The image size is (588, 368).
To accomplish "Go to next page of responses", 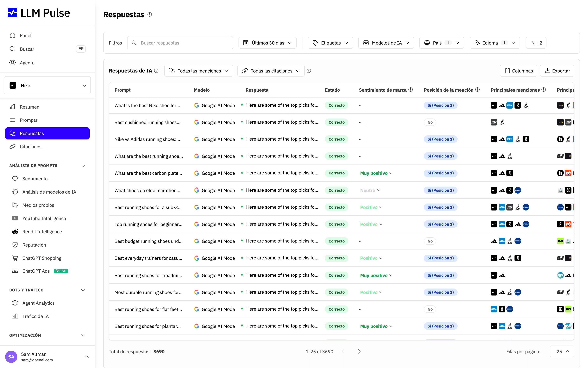I will pyautogui.click(x=359, y=351).
